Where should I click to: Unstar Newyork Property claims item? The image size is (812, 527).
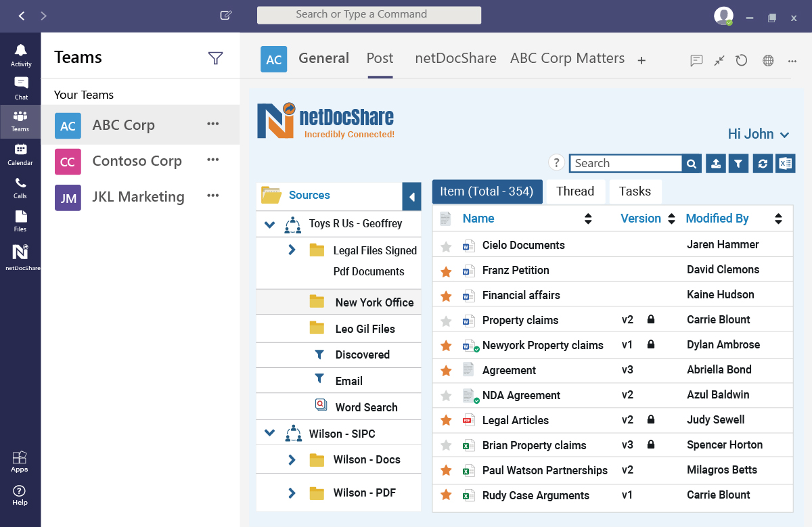[x=446, y=346]
